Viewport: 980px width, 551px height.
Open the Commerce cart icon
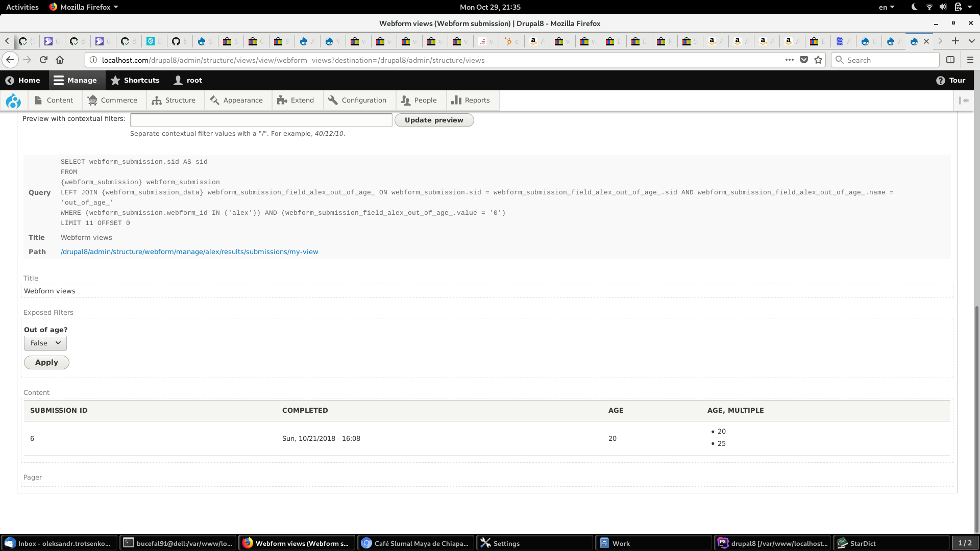[x=93, y=100]
